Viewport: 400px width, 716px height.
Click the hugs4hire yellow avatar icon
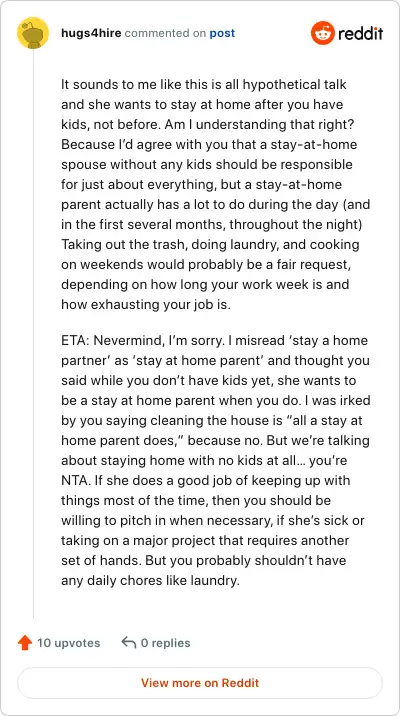click(33, 33)
